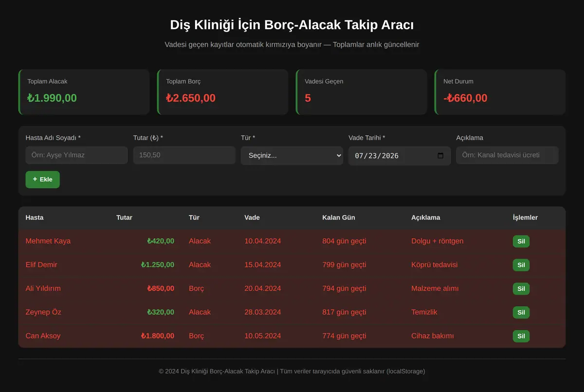Screen dimensions: 584x392
Task: Click the footer copyright text
Action: [x=292, y=371]
